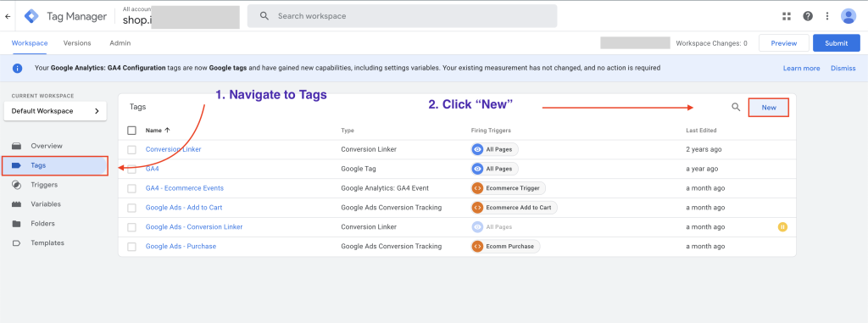868x323 pixels.
Task: Click the blue Submit button
Action: (x=836, y=43)
